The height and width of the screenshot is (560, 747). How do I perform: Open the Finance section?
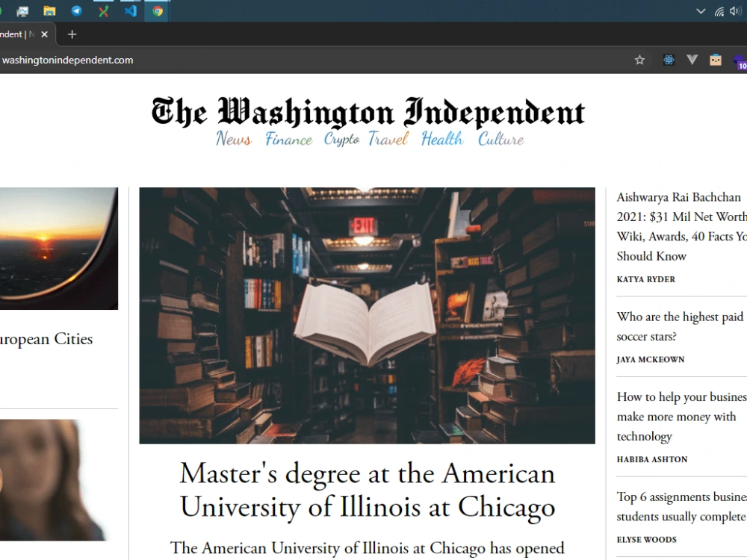[x=288, y=139]
